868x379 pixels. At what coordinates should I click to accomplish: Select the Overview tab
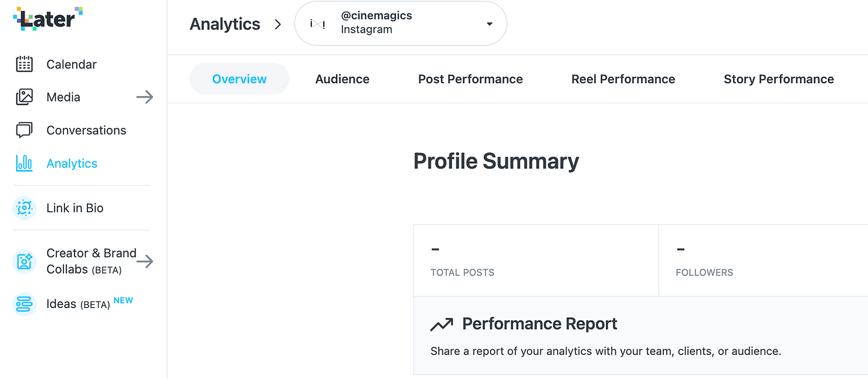239,79
